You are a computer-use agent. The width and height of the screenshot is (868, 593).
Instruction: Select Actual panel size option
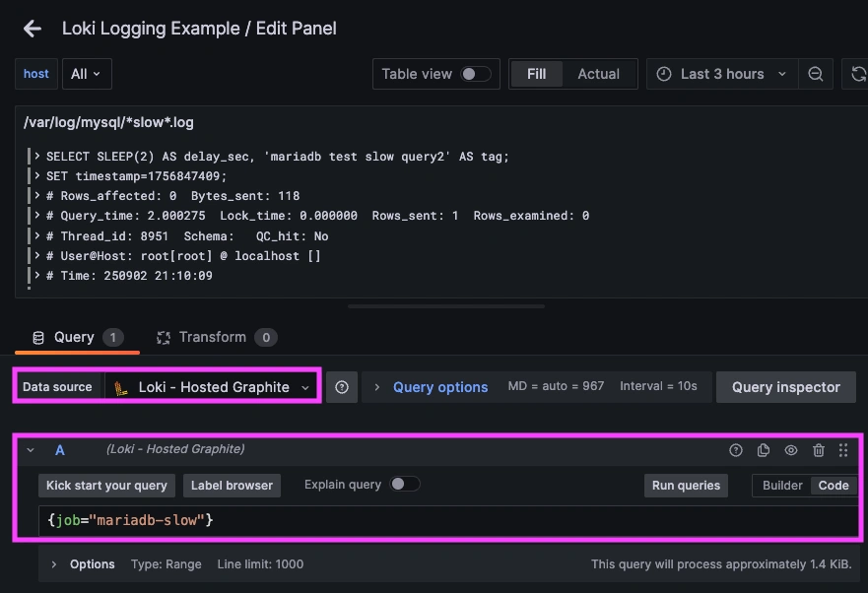(598, 74)
